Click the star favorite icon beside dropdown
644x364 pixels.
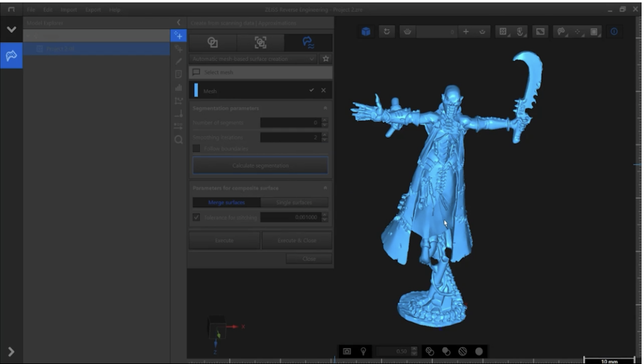tap(326, 59)
